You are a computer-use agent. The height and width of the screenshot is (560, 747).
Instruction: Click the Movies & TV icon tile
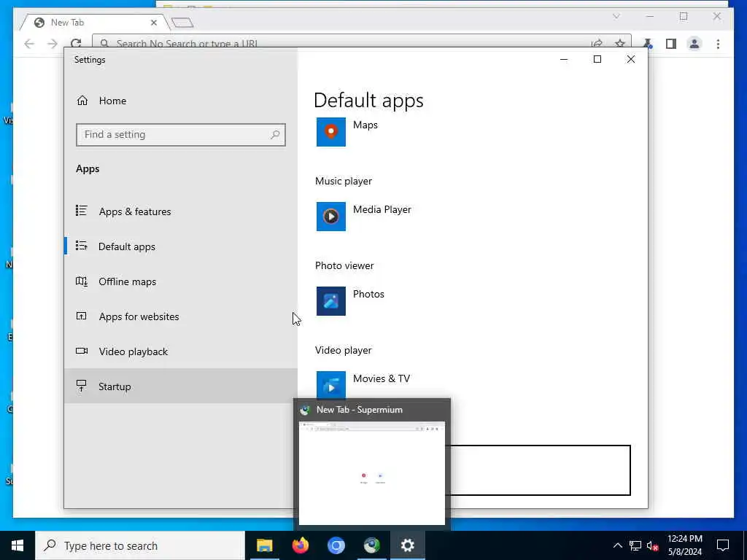coord(331,385)
